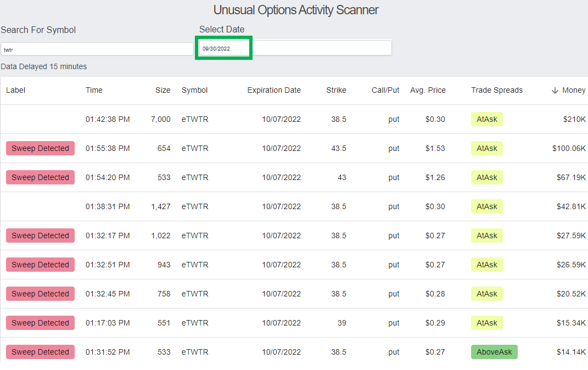
Task: Click the Avg. Price column header
Action: 428,91
